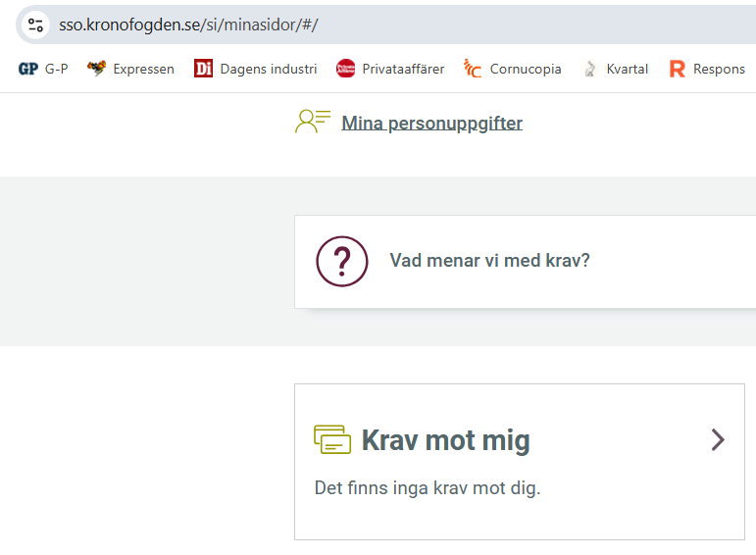Viewport: 756px width, 555px height.
Task: Open the Privataffärer bookmark label
Action: click(403, 69)
